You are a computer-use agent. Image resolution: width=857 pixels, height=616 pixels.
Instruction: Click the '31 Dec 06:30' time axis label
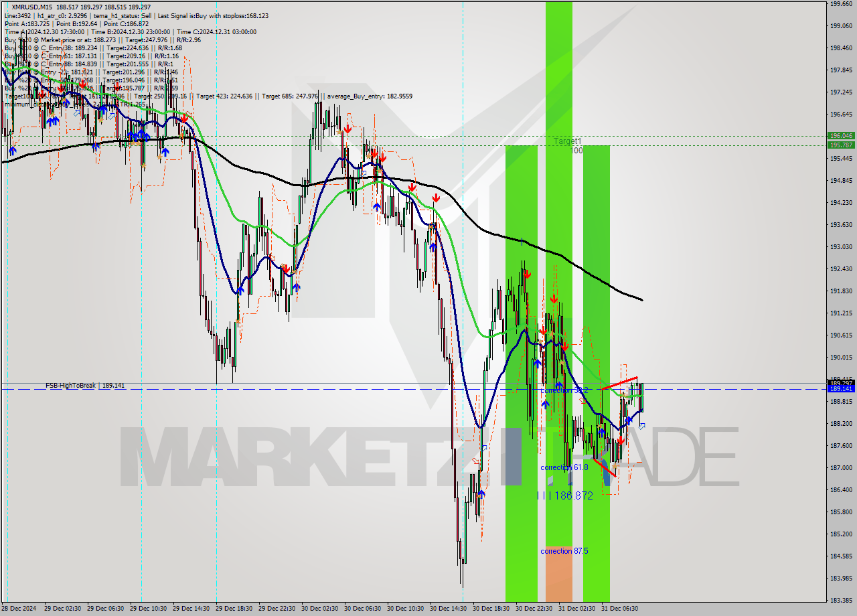619,609
